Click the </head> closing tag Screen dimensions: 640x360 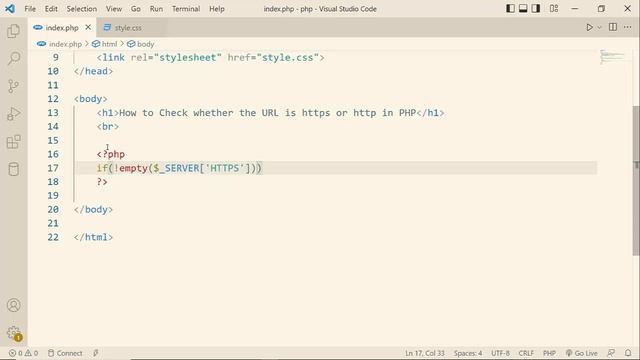click(93, 71)
